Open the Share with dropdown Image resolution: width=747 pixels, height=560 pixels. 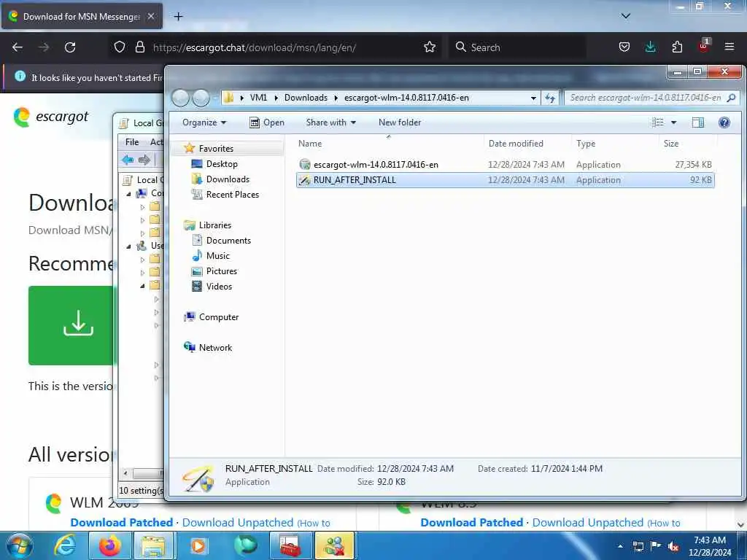(x=330, y=122)
